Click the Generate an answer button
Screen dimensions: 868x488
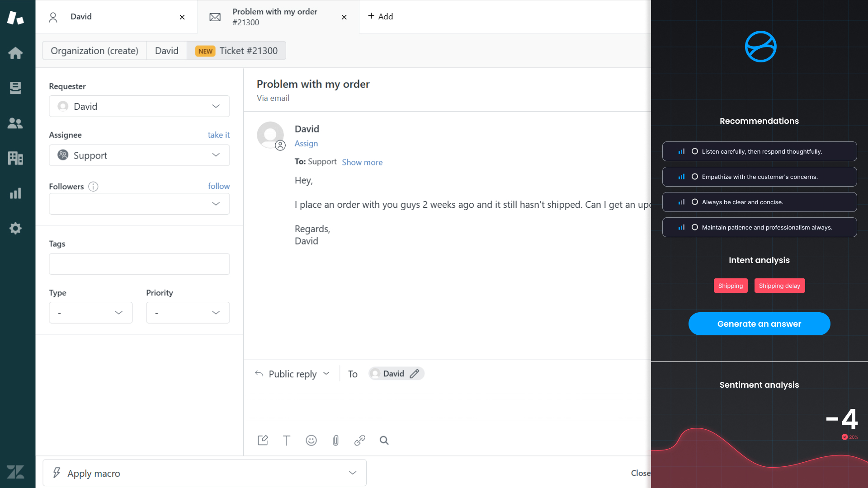(x=759, y=324)
